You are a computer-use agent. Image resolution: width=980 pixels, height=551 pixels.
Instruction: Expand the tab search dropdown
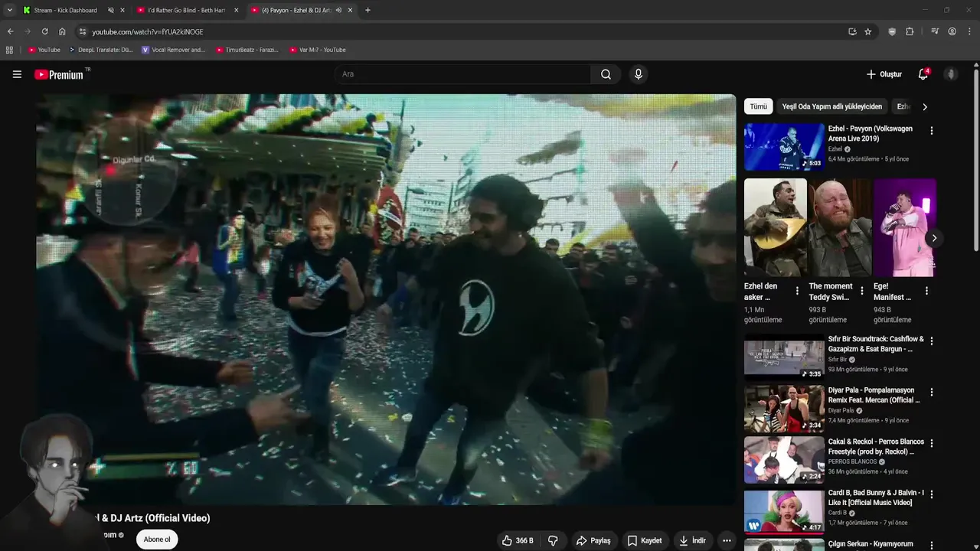point(9,10)
